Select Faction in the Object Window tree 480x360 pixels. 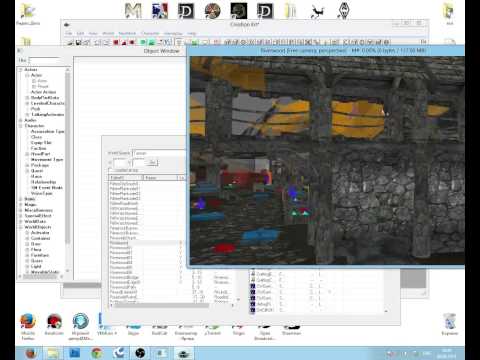(38, 148)
